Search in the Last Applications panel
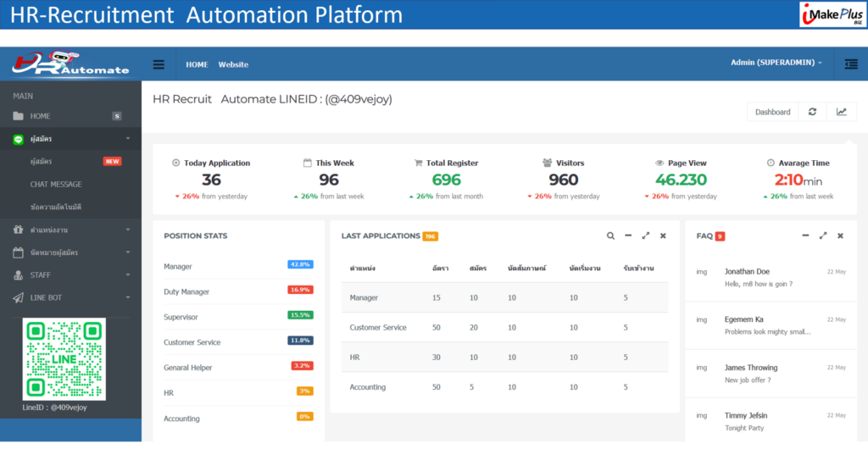 610,236
